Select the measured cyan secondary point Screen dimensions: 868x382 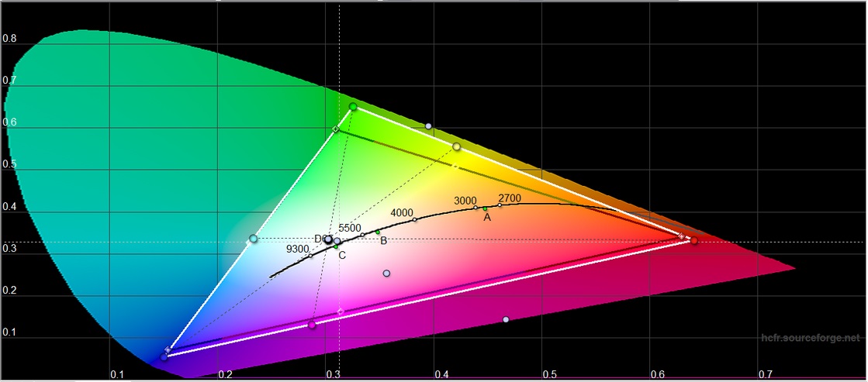coord(253,239)
